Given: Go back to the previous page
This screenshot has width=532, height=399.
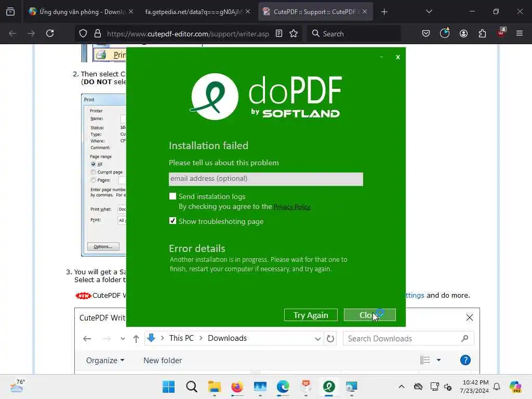Looking at the screenshot, I should 12,33.
